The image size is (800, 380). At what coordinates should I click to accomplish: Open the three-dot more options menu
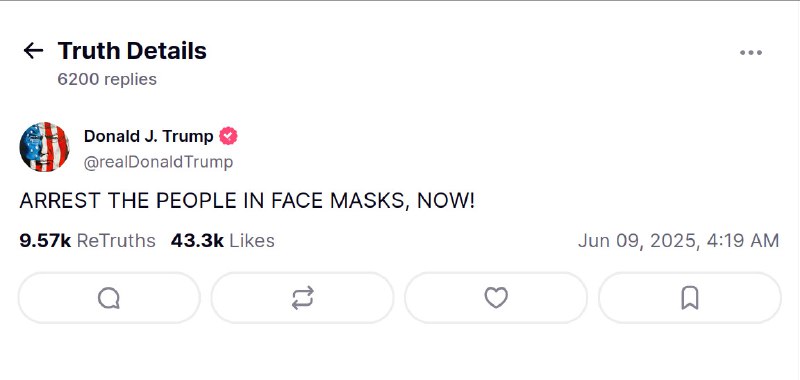coord(751,53)
